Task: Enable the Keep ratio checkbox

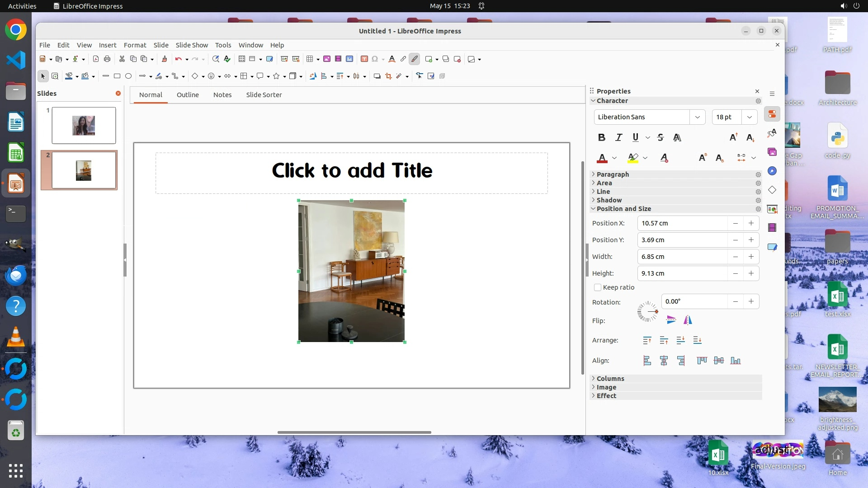Action: pyautogui.click(x=598, y=287)
